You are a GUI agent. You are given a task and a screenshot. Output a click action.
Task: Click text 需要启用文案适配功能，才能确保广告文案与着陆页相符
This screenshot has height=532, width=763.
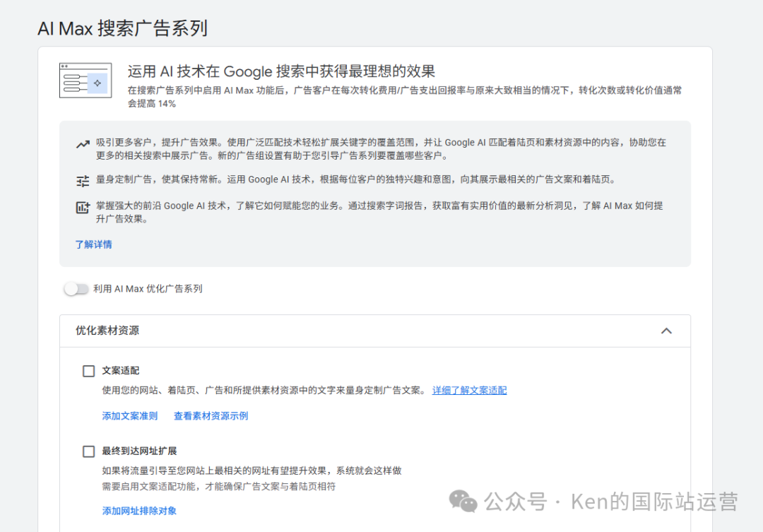coord(218,487)
